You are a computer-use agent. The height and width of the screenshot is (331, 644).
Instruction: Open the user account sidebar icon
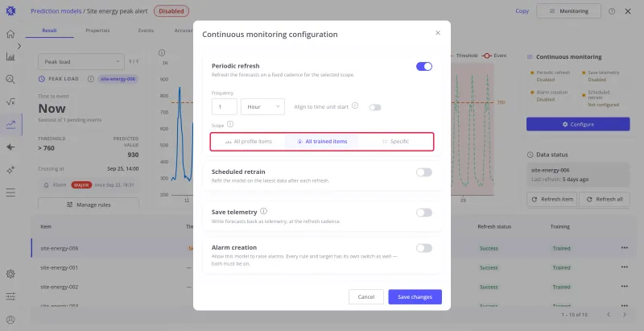coord(10,320)
